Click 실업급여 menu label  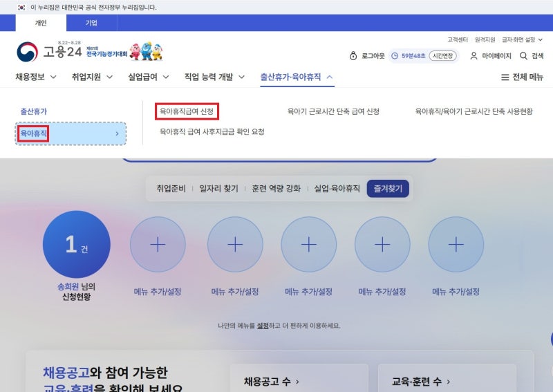[x=142, y=77]
